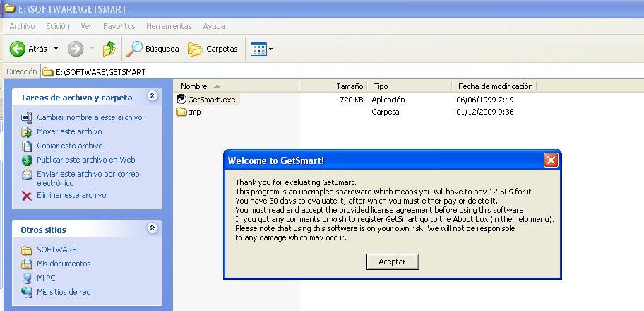Viewport: 644px width, 311px height.
Task: Sort by the Tipo column header
Action: (x=410, y=86)
